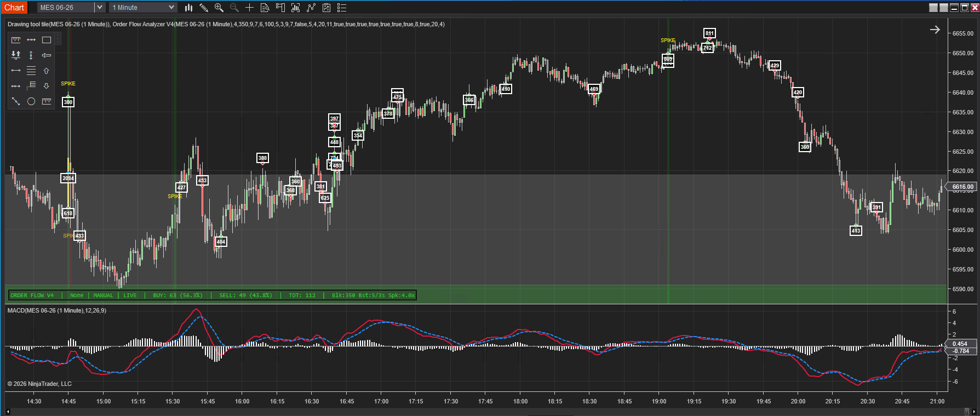Click the 6616.00 current price marker

pyautogui.click(x=962, y=187)
